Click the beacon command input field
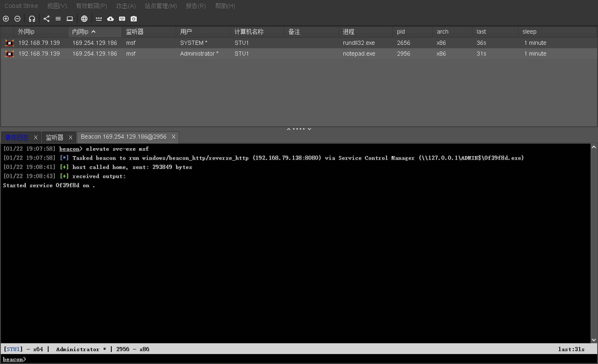Screen dimensions: 598x364 pyautogui.click(x=291, y=359)
